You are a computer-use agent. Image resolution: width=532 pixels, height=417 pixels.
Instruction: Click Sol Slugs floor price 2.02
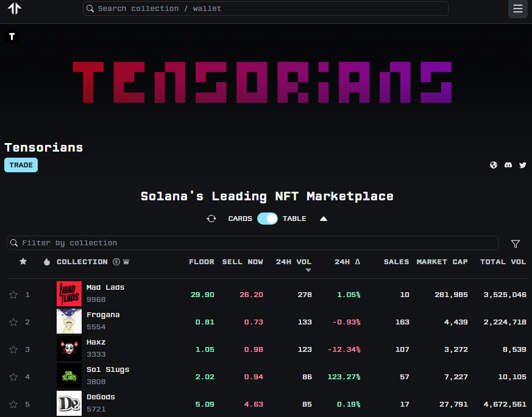click(x=205, y=377)
